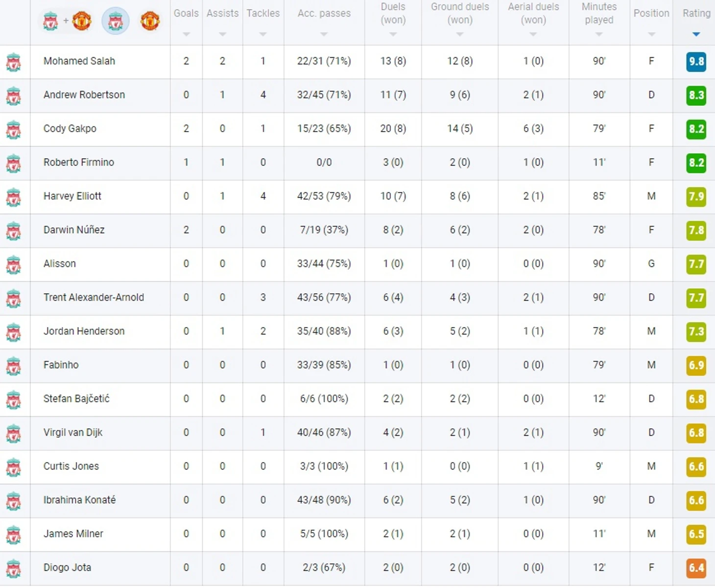The height and width of the screenshot is (588, 715).
Task: Sort by Tackles column arrow
Action: pos(263,34)
